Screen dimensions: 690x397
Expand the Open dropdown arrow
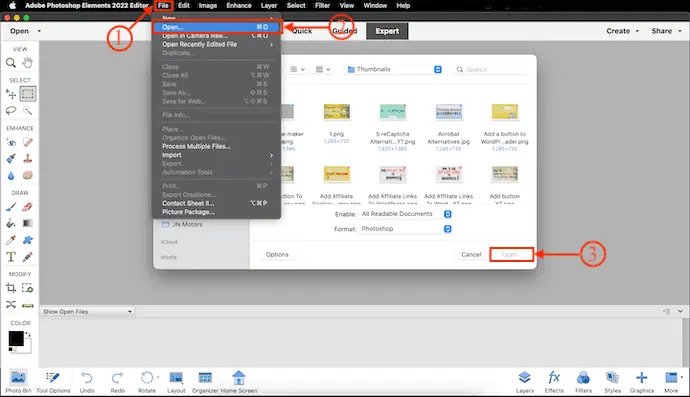coord(39,31)
